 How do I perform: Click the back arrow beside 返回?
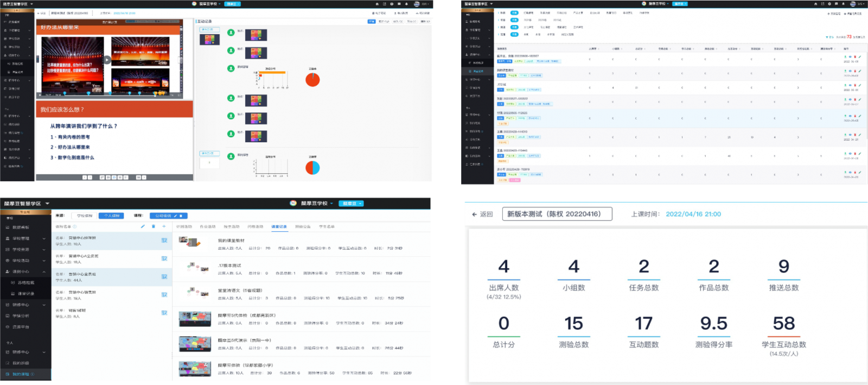tap(475, 214)
